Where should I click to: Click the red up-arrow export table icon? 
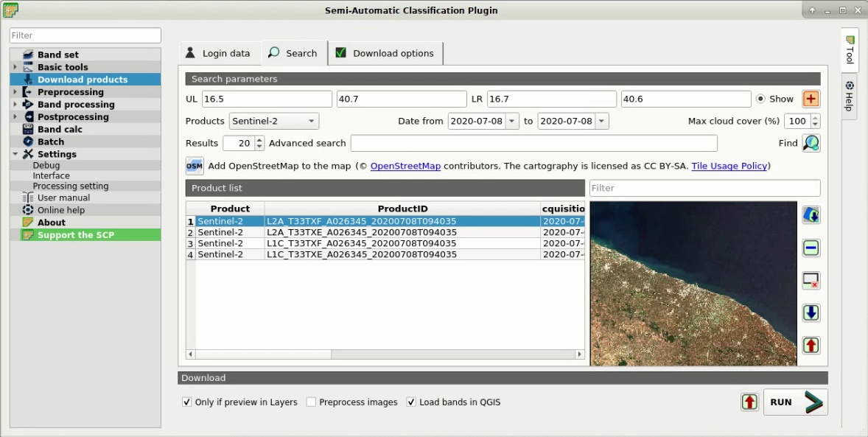[x=811, y=346]
